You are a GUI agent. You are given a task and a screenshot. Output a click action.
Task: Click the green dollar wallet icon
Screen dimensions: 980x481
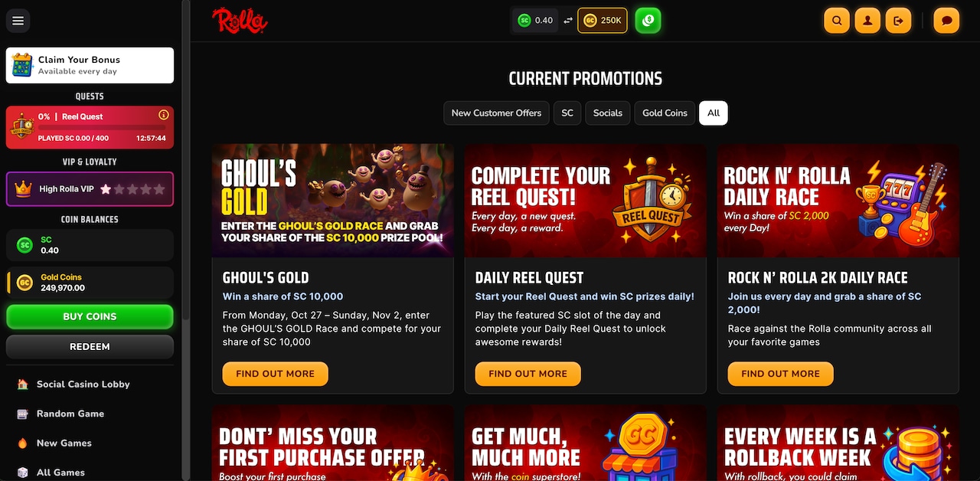[x=648, y=21]
